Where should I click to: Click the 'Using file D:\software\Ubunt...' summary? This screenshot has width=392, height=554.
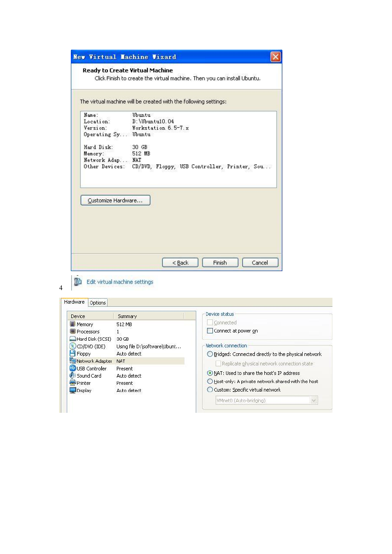[149, 346]
